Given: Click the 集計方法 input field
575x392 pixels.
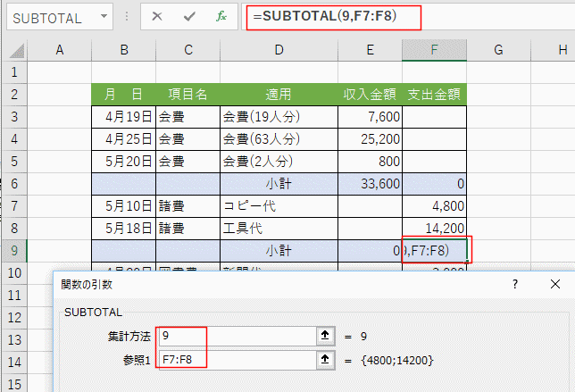Looking at the screenshot, I should tap(237, 337).
